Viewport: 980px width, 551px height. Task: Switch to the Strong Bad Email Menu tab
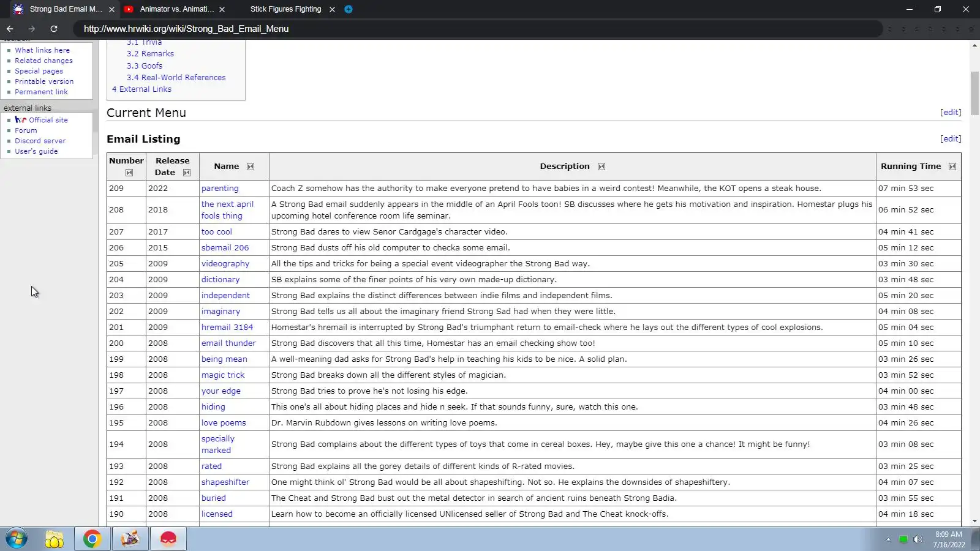click(65, 9)
